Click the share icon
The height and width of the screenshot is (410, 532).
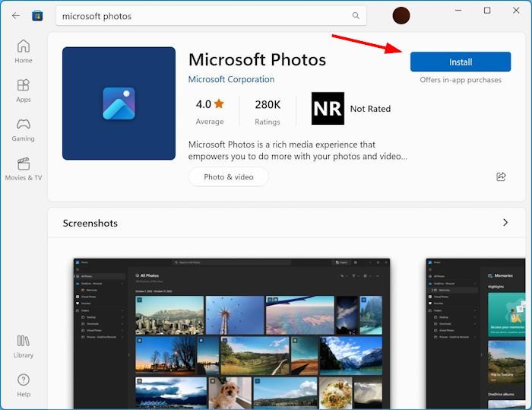pos(501,176)
